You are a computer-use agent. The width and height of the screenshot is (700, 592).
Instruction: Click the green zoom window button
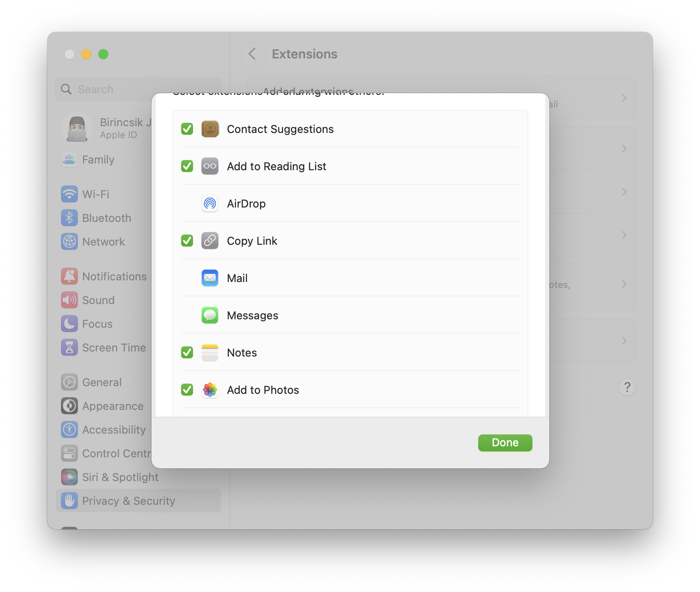[103, 54]
